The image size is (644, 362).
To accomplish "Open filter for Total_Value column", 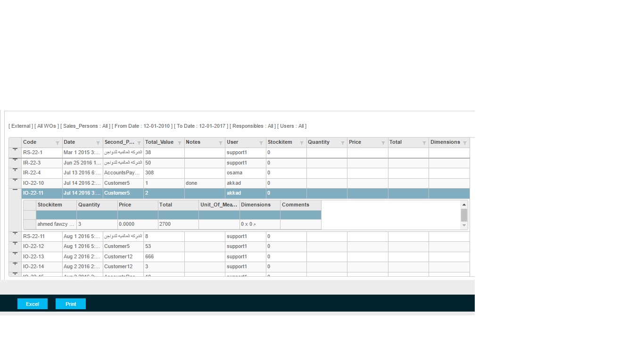I will click(x=180, y=143).
